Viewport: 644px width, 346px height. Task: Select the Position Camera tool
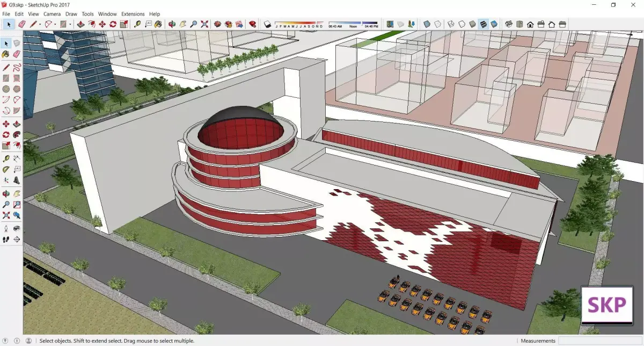pyautogui.click(x=6, y=229)
